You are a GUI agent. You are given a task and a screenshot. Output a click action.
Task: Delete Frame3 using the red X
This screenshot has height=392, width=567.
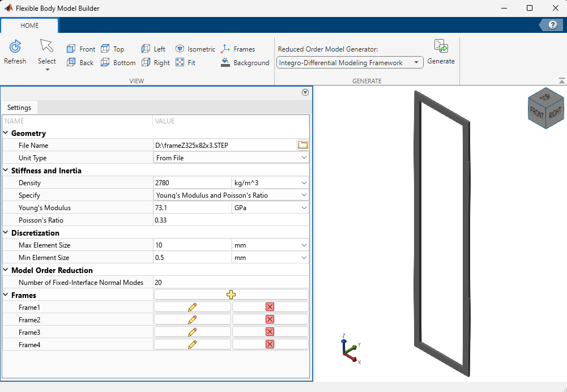click(x=270, y=331)
